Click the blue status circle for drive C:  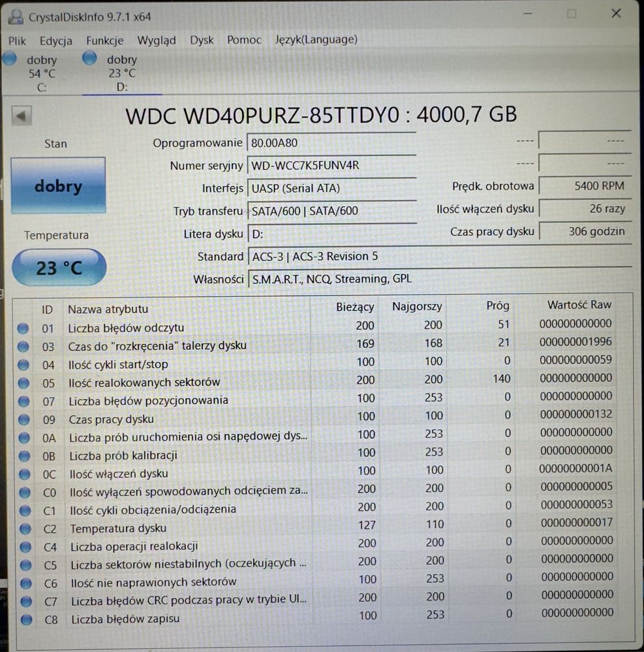[10, 59]
